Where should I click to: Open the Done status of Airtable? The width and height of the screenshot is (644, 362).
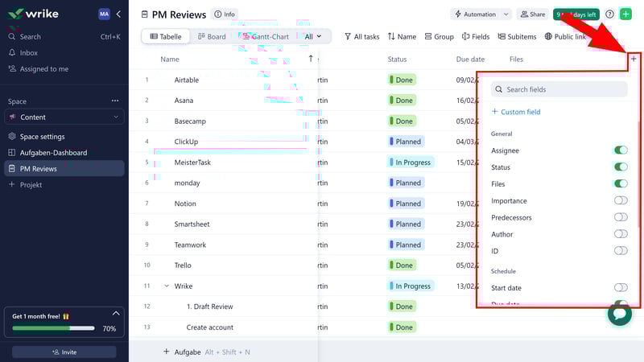point(402,80)
